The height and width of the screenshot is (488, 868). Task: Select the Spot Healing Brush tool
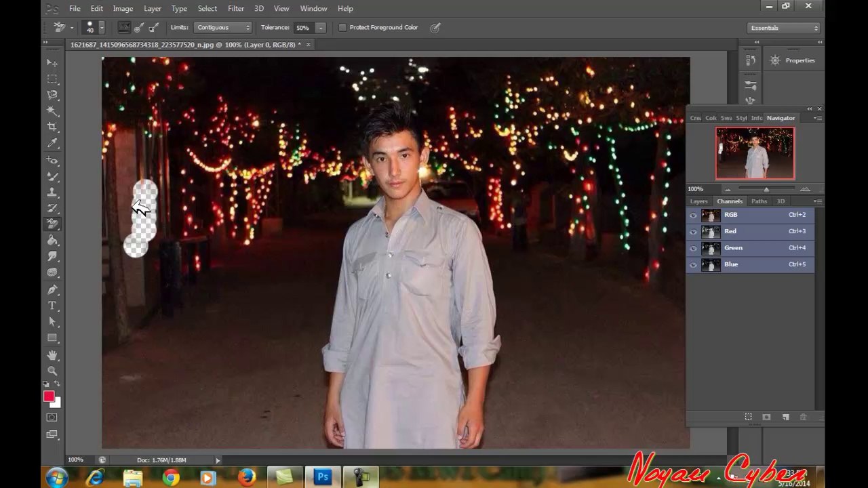(52, 161)
